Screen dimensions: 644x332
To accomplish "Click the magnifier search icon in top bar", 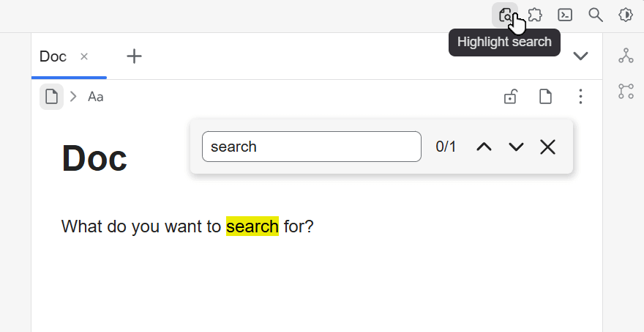I will 596,15.
